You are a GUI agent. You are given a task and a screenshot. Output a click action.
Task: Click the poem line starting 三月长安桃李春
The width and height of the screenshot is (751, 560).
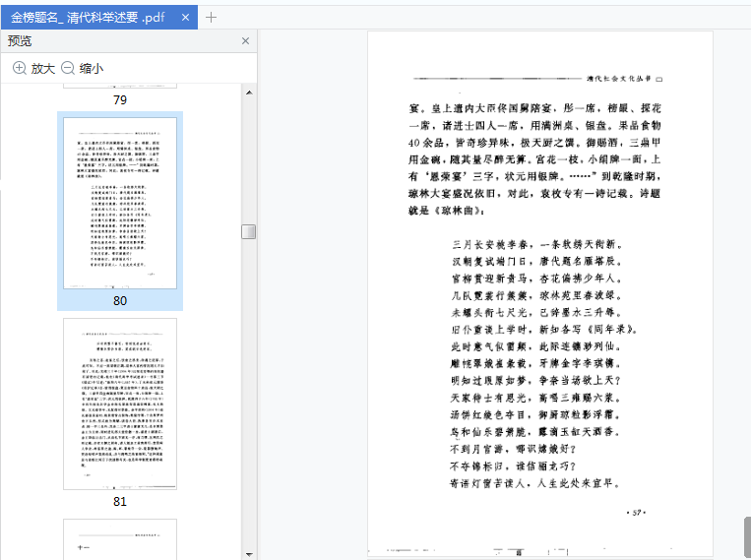point(536,244)
